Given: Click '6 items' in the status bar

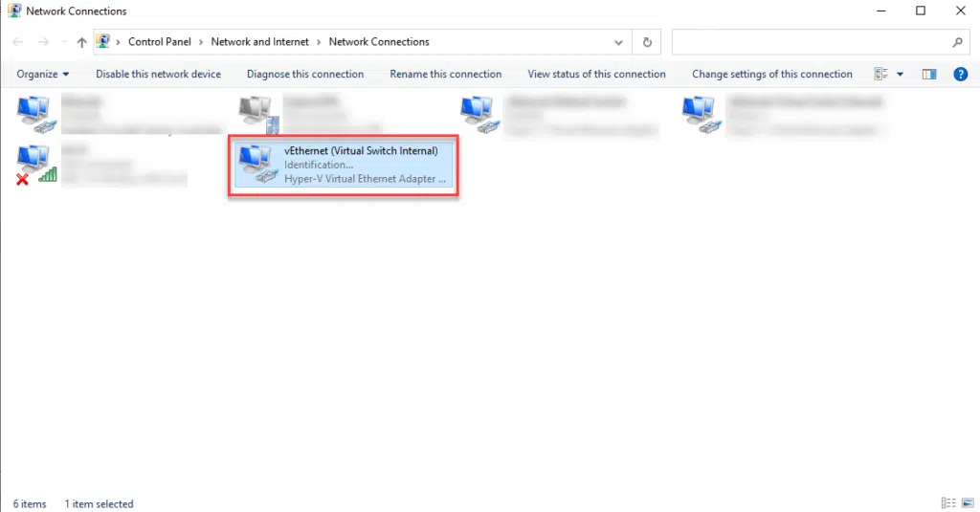Looking at the screenshot, I should 30,504.
